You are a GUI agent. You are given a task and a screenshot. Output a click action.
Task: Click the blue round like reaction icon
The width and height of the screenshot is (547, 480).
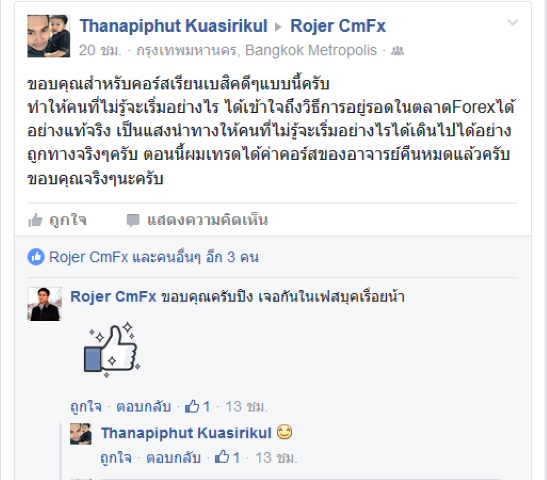36,257
